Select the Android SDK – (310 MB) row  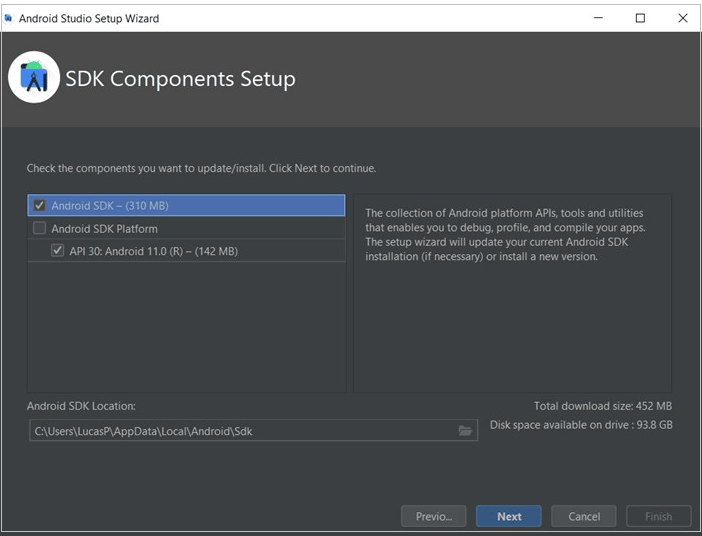tap(110, 206)
